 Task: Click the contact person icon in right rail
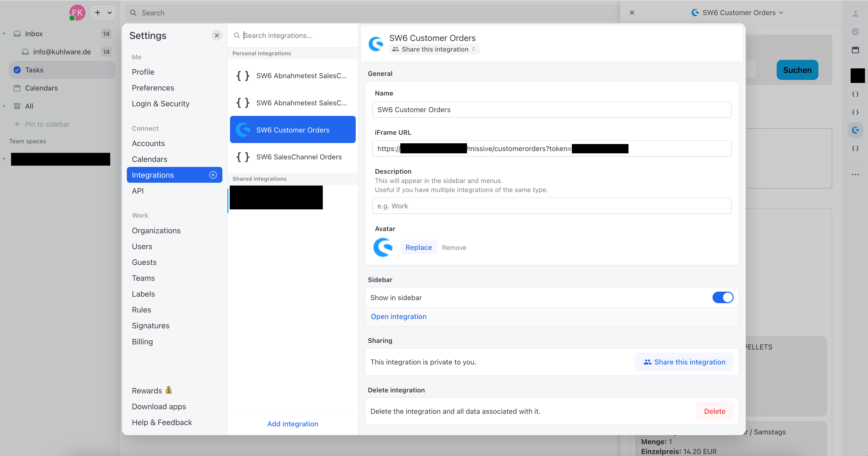[x=855, y=14]
